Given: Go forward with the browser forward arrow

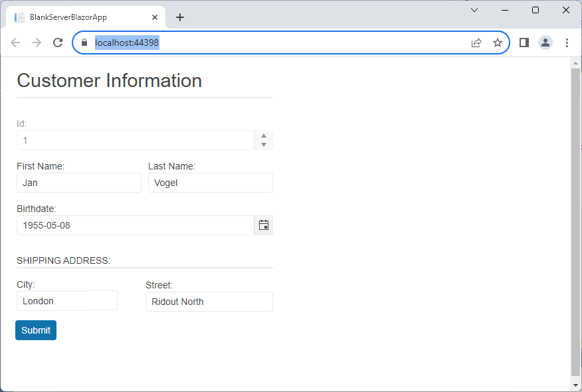Looking at the screenshot, I should point(37,43).
